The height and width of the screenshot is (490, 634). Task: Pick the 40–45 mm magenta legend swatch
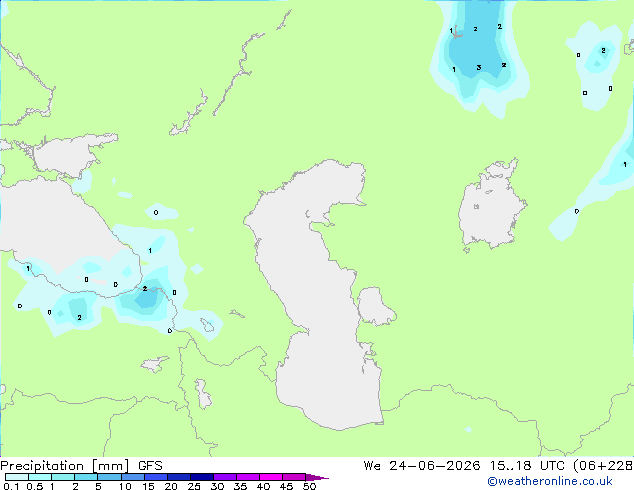271,477
